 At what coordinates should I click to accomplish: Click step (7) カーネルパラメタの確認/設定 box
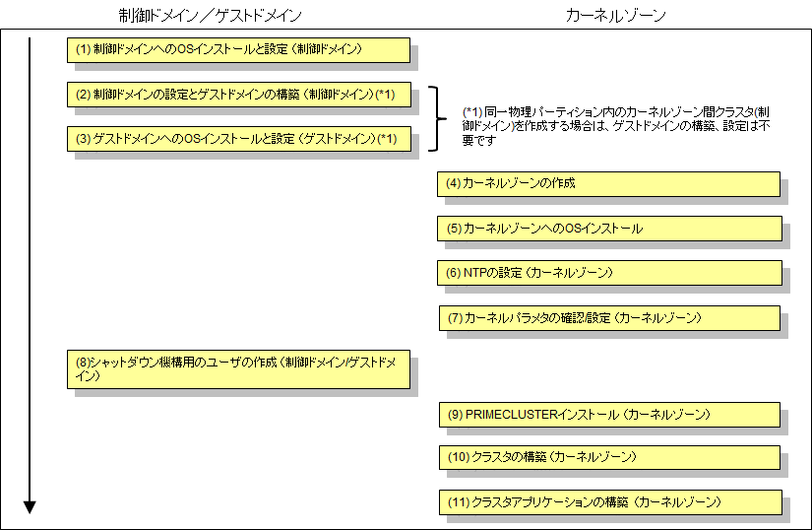click(609, 318)
